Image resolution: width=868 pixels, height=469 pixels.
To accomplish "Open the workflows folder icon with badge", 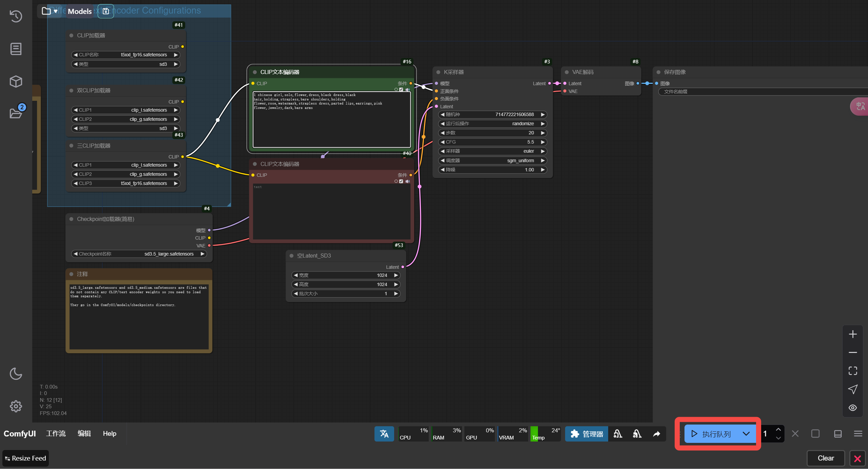I will (x=16, y=113).
